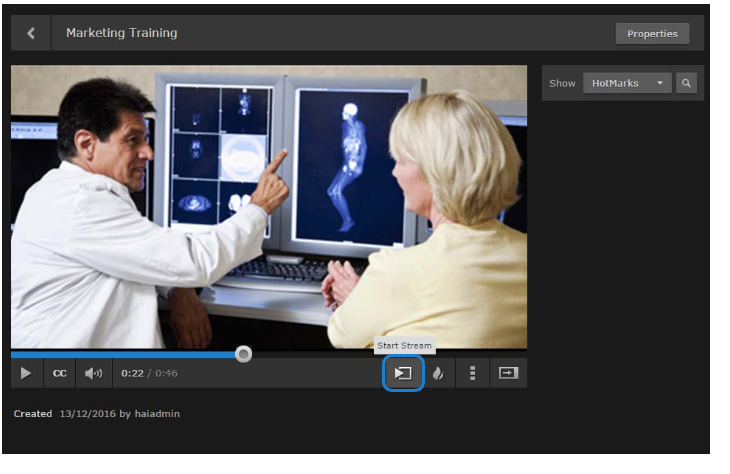Go back using the left arrow icon

pyautogui.click(x=31, y=33)
